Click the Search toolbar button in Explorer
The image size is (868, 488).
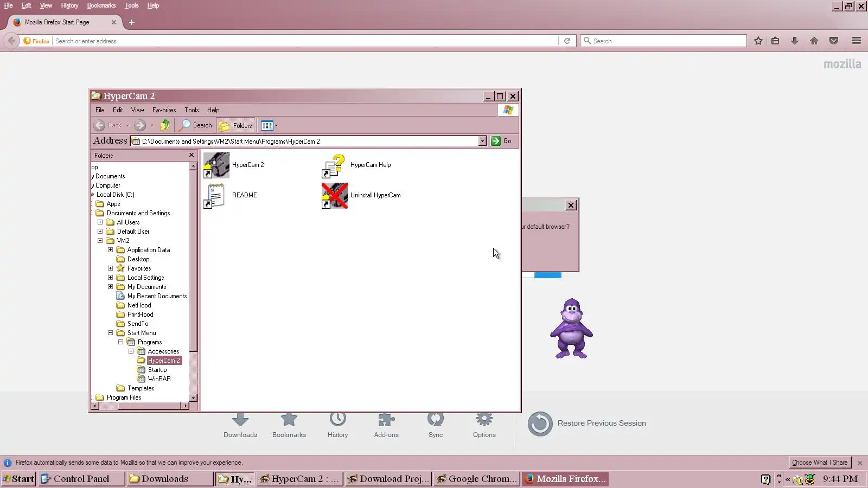pyautogui.click(x=196, y=125)
